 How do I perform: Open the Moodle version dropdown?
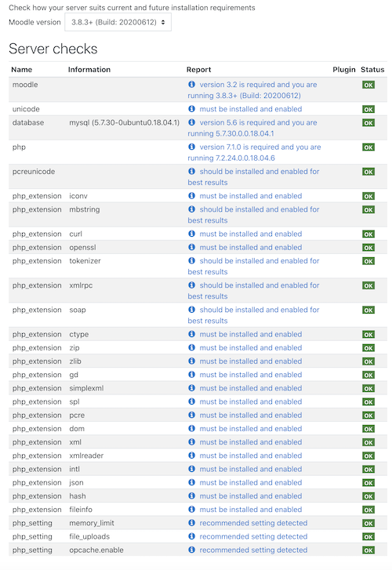point(118,22)
